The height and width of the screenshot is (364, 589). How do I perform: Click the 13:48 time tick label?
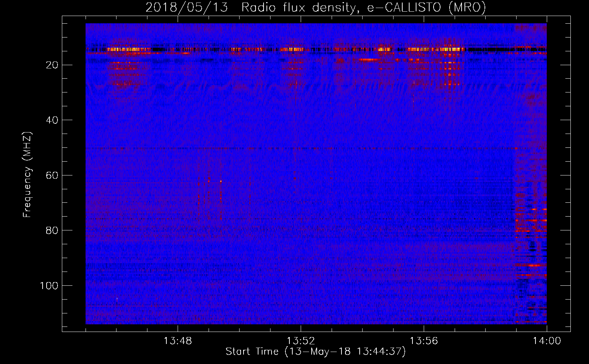tap(178, 341)
